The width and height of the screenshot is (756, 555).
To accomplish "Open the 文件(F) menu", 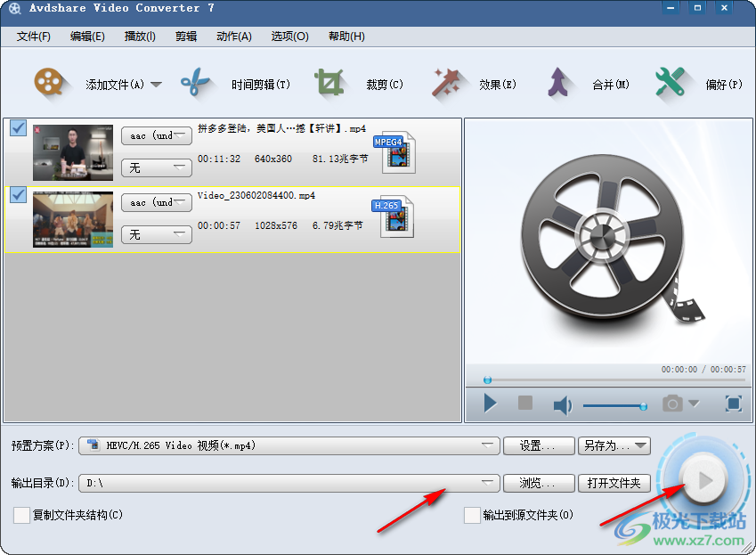I will (x=33, y=37).
